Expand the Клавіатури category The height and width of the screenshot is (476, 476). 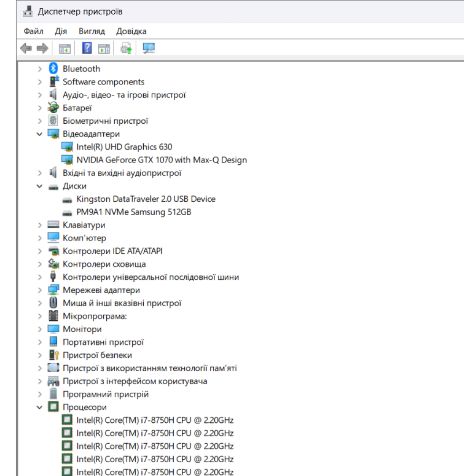pos(40,225)
